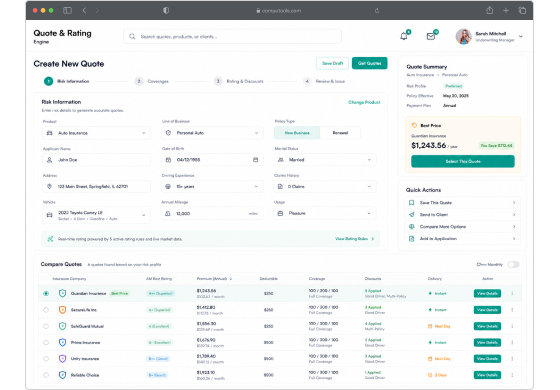Viewport: 560px width, 390px height.
Task: Click the Get Quotes button
Action: (369, 63)
